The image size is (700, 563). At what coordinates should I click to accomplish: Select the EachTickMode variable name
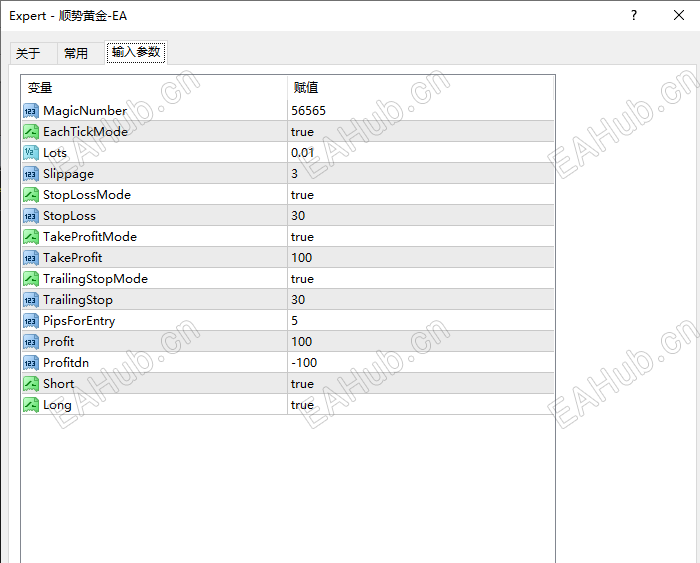tap(85, 132)
